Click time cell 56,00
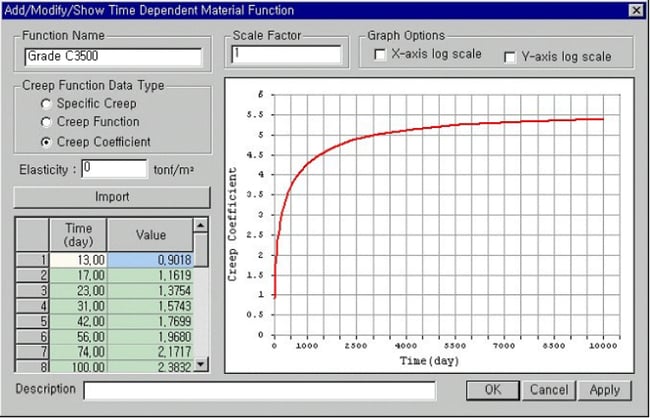The width and height of the screenshot is (650, 419). [x=78, y=337]
